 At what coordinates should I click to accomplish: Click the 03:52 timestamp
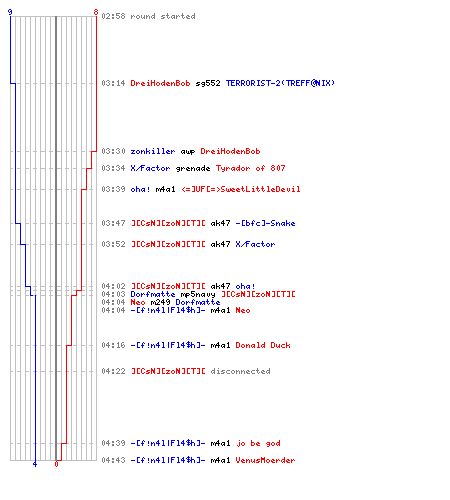[113, 244]
